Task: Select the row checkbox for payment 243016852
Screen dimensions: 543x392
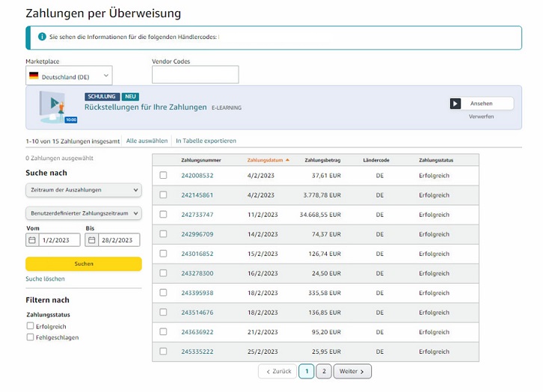Action: point(163,254)
